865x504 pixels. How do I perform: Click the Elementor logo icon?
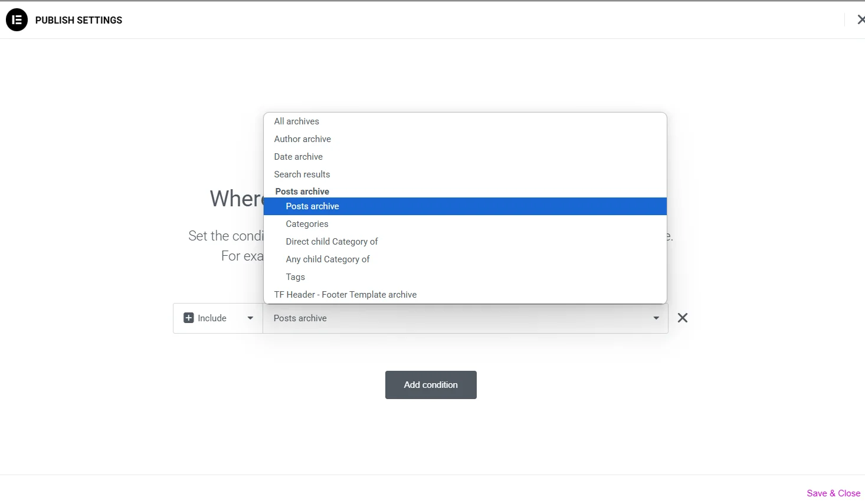[17, 20]
